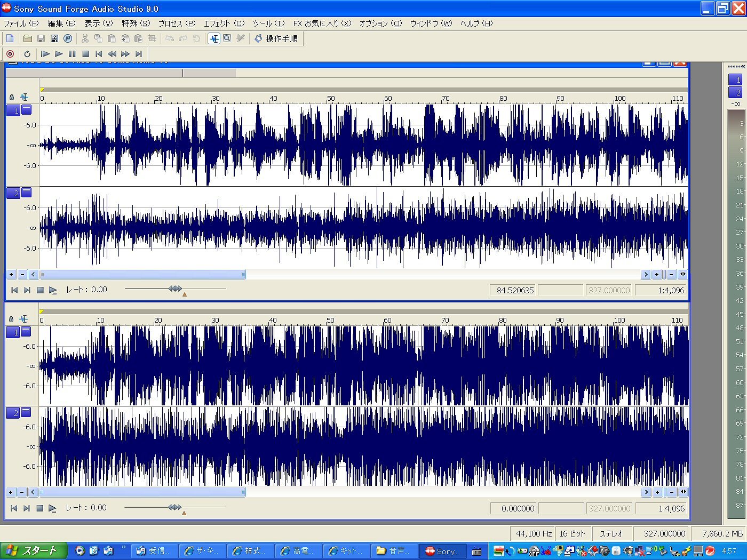Open the スタート Start button
The height and width of the screenshot is (560, 747).
coord(34,550)
